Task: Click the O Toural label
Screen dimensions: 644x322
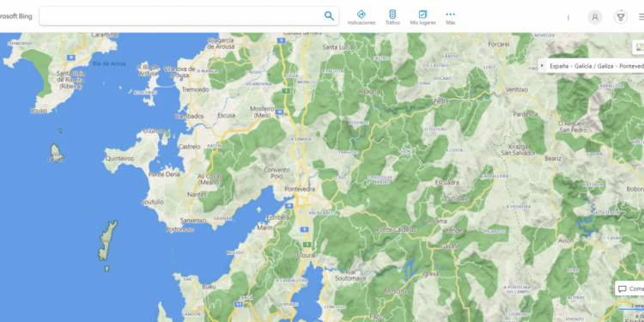Action: coord(304,255)
